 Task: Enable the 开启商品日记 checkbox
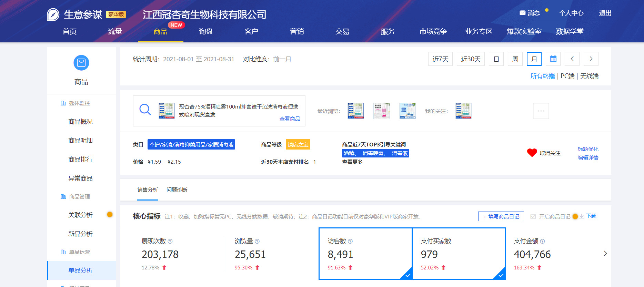tap(533, 216)
